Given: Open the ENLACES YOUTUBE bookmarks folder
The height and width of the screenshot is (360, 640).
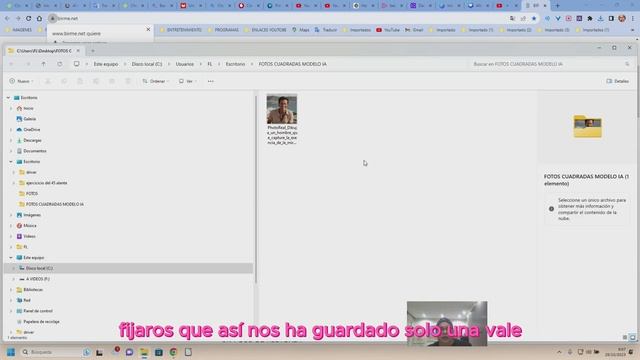Looking at the screenshot, I should [x=265, y=30].
